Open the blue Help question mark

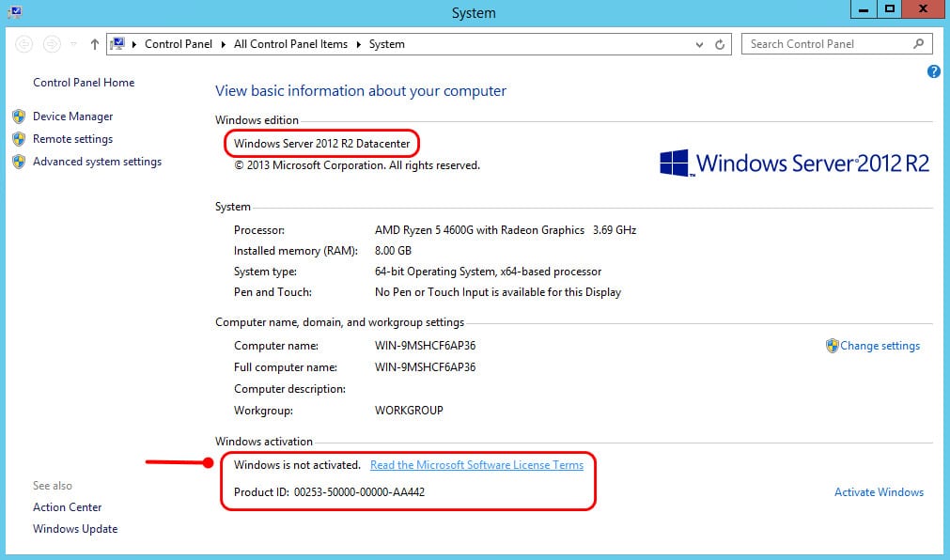pyautogui.click(x=934, y=71)
